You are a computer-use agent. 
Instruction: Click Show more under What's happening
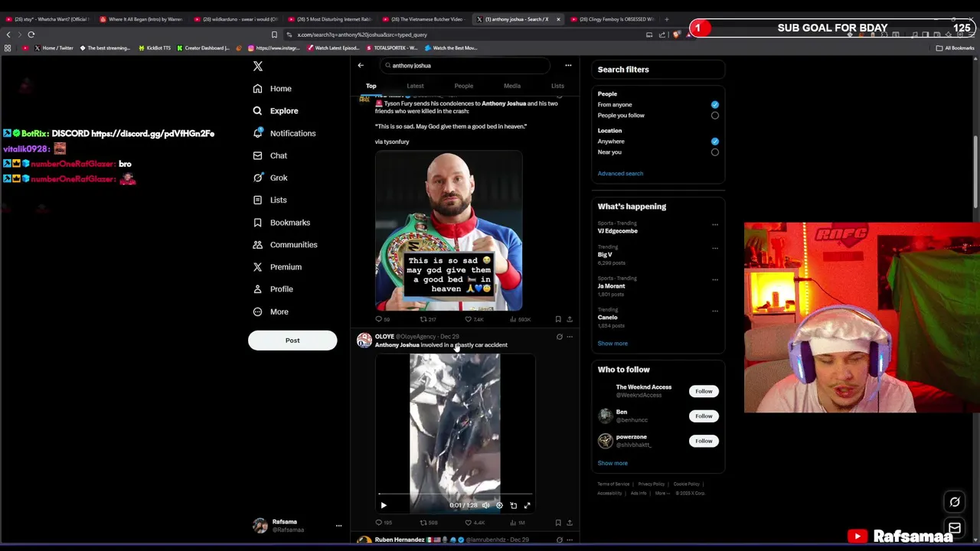coord(612,344)
